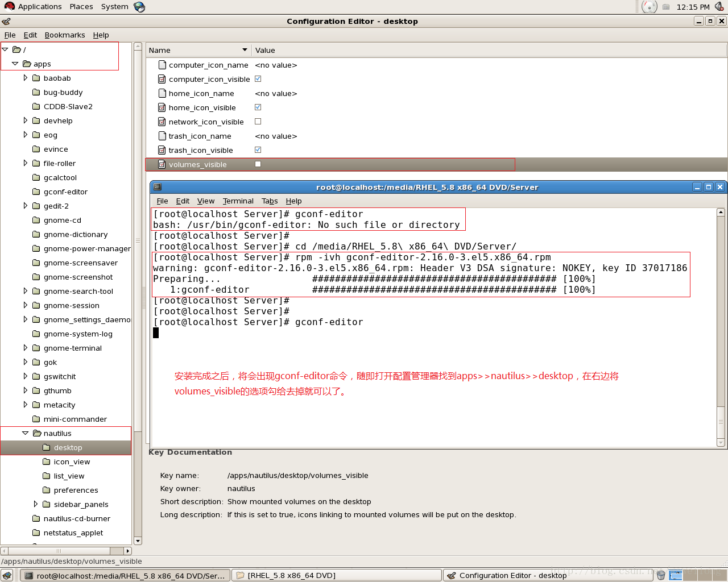Viewport: 728px width, 582px height.
Task: Expand the gedit-2 folder
Action: (x=26, y=206)
